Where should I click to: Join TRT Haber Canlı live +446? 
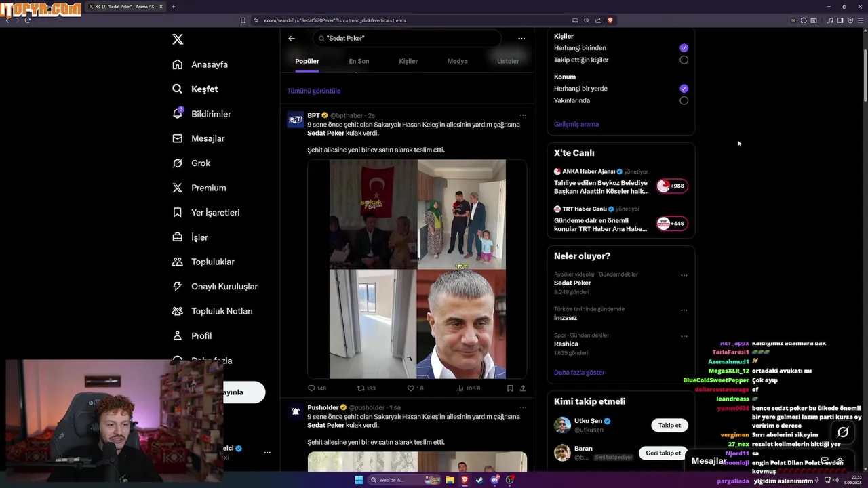672,223
